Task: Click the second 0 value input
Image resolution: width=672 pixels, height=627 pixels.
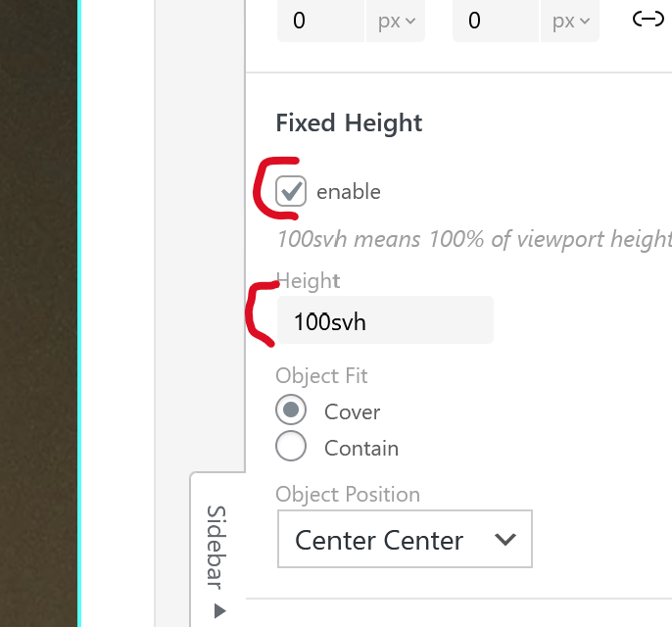Action: coord(495,21)
